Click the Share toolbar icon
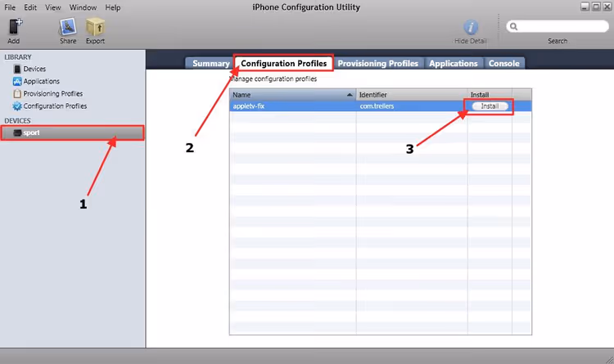The image size is (614, 364). (x=68, y=27)
